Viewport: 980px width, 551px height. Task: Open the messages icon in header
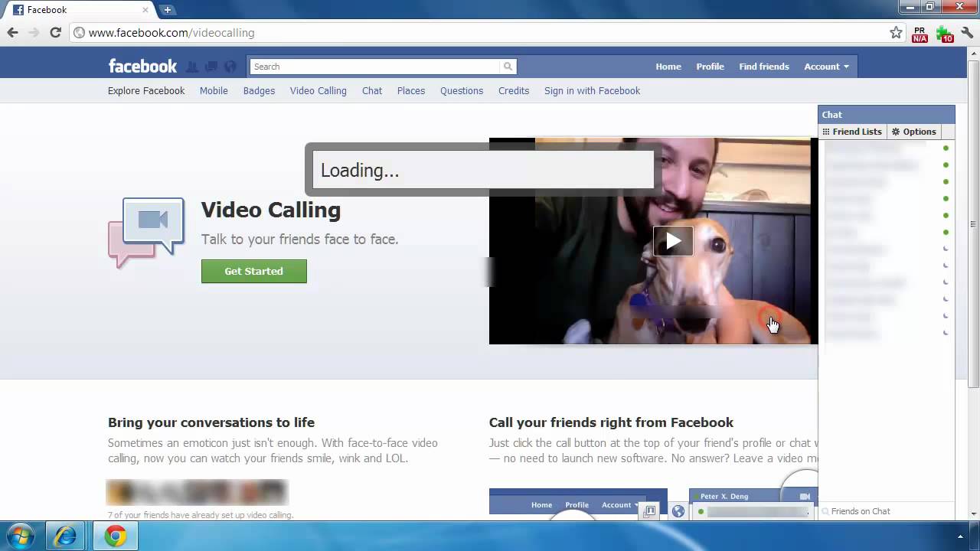(x=211, y=67)
